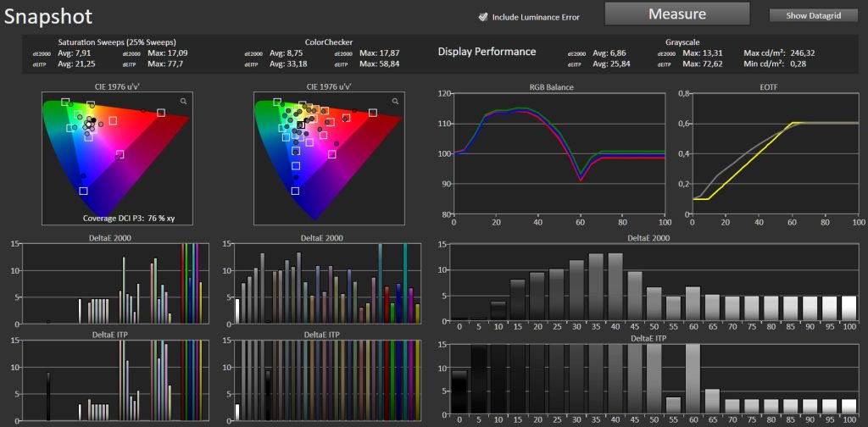Click the Grayscale results heading
Screen dimensions: 868x427
pyautogui.click(x=684, y=42)
